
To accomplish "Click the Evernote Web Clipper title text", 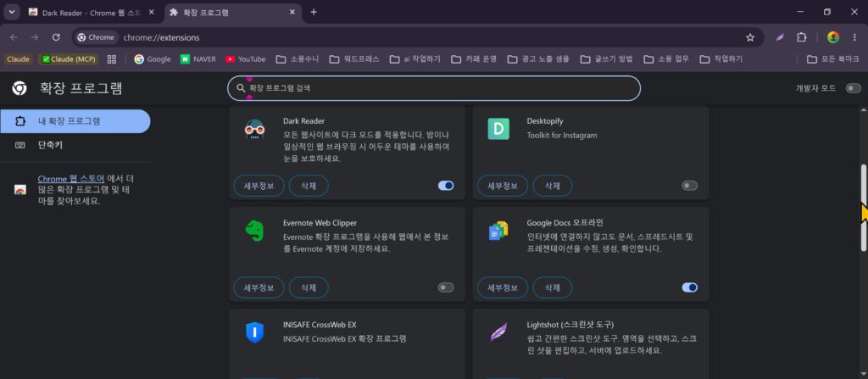I will pyautogui.click(x=320, y=223).
